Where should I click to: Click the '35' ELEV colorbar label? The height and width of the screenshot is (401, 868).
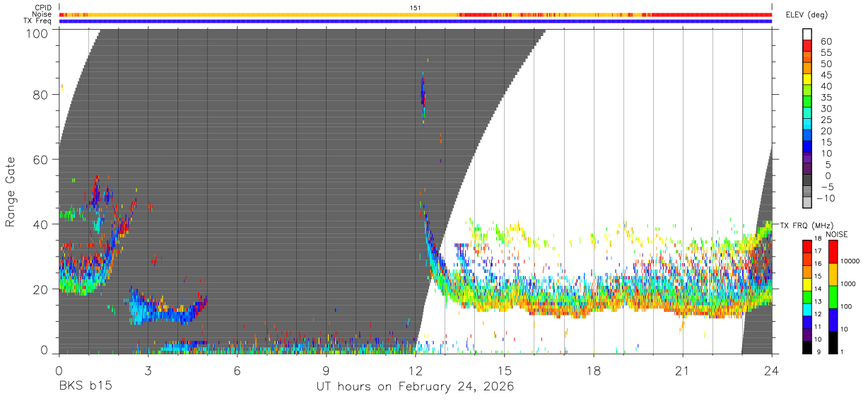(825, 98)
